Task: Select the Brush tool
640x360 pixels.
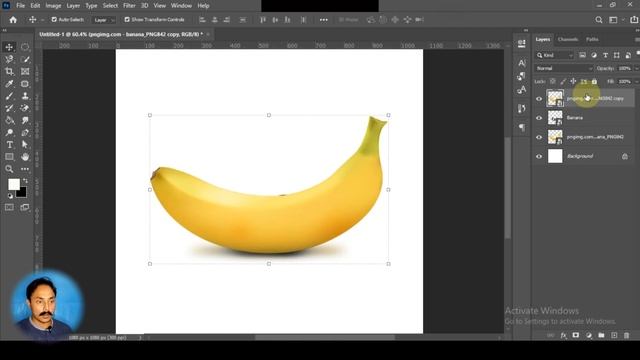Action: click(9, 96)
